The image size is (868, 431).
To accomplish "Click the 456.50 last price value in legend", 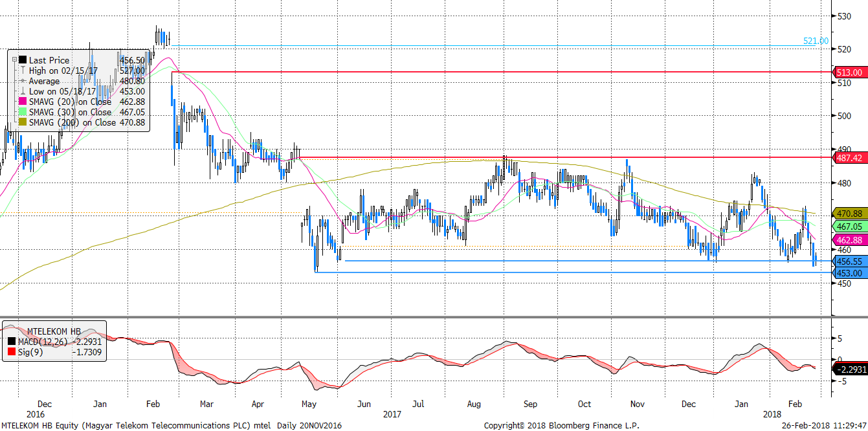I will [132, 60].
